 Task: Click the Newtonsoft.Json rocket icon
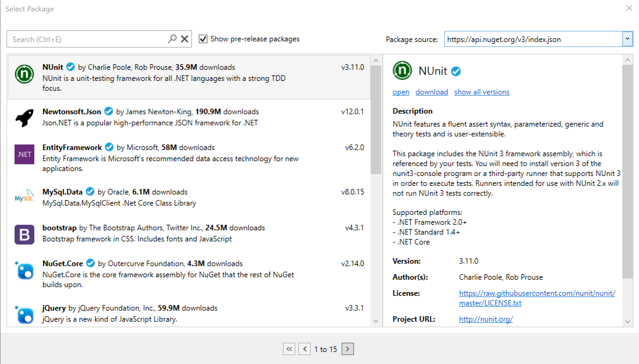click(x=24, y=118)
